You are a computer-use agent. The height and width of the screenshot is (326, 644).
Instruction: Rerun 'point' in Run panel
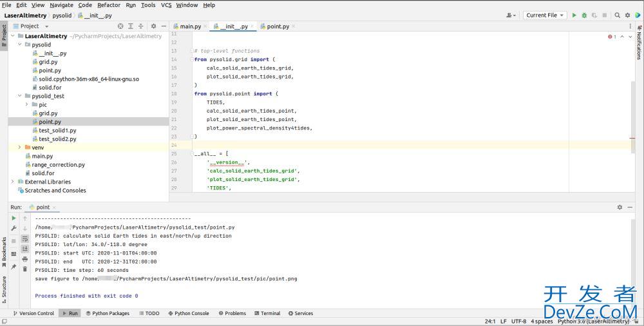[x=14, y=218]
